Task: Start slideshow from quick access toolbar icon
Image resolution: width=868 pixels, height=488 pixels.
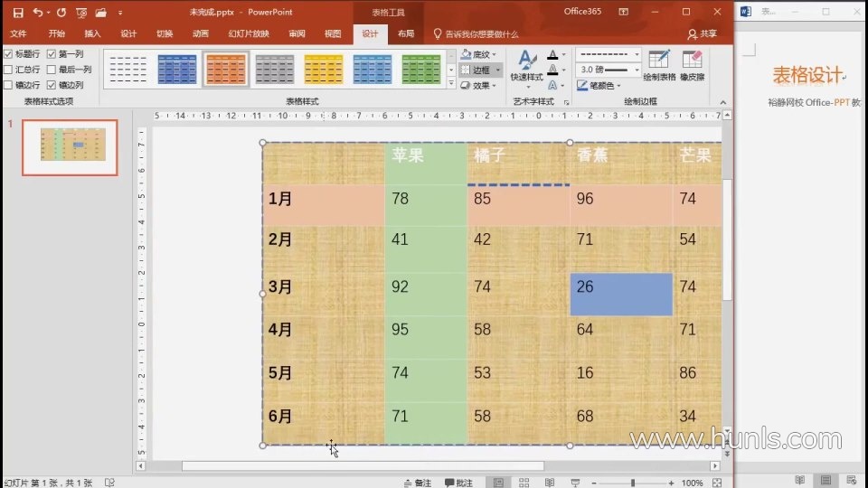Action: [81, 12]
